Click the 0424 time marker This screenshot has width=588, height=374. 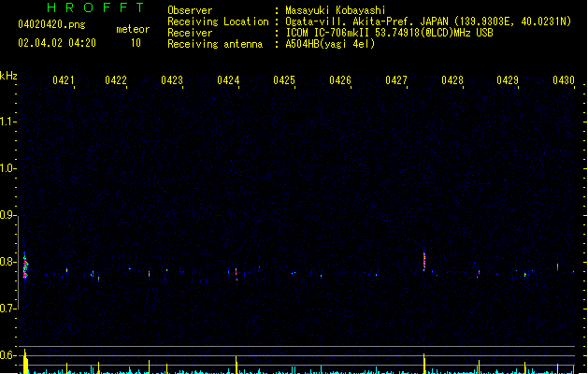click(228, 80)
